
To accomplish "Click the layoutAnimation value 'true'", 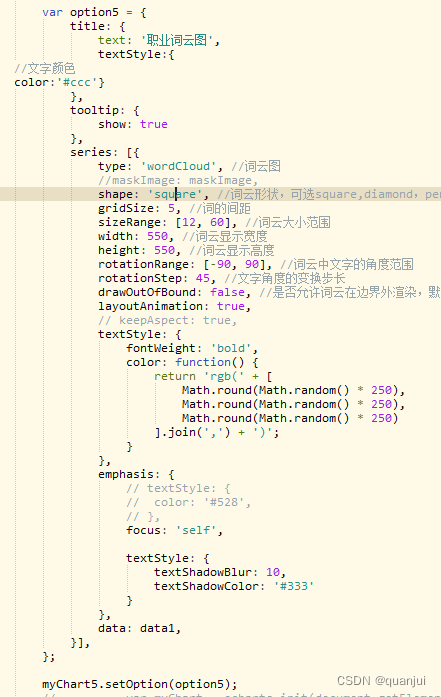I will [x=231, y=306].
